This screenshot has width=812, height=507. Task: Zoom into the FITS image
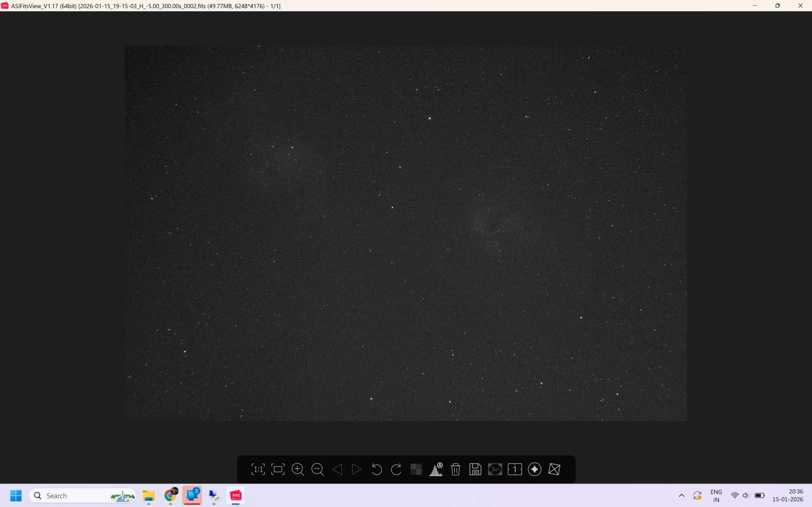(298, 469)
